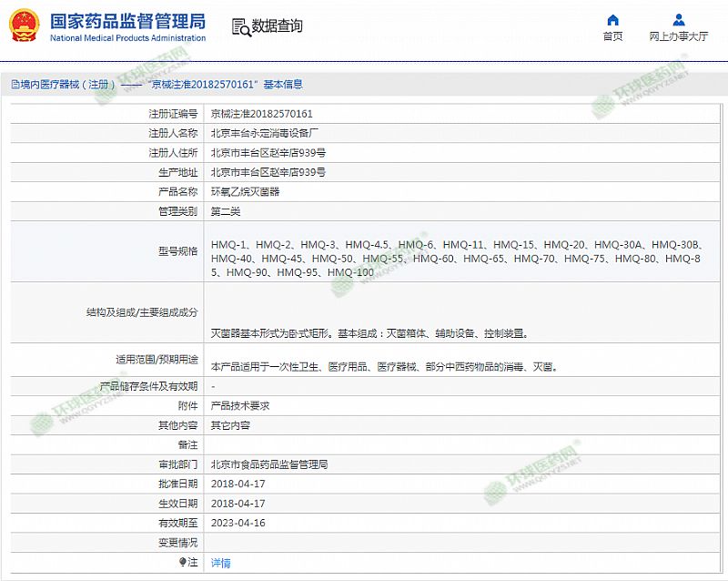The height and width of the screenshot is (581, 728).
Task: Click the 网上办事大厅 person icon
Action: (x=679, y=20)
